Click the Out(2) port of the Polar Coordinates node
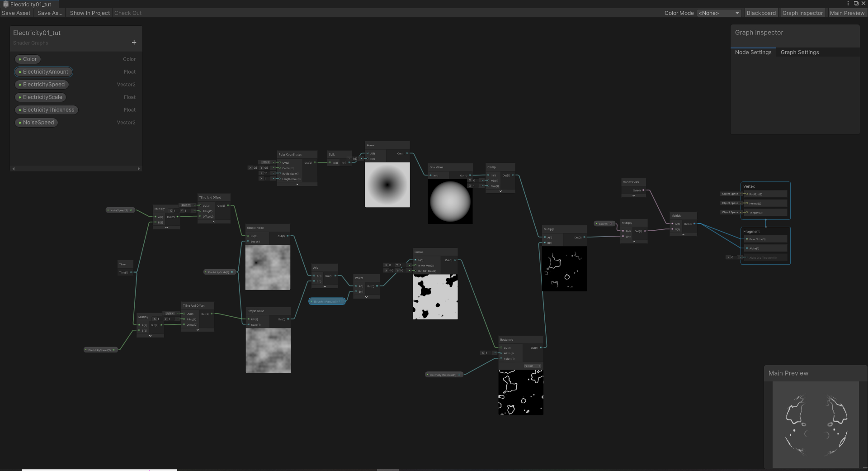 314,162
